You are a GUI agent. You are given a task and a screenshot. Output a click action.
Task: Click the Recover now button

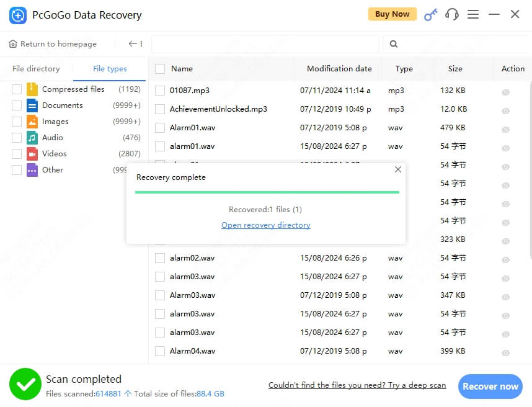point(490,387)
